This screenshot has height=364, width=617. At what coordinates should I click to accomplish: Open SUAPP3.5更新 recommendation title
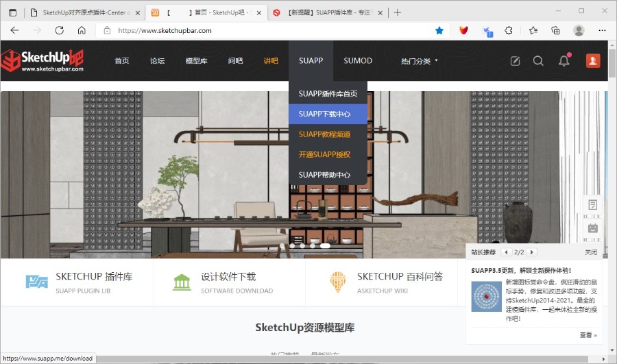click(521, 270)
